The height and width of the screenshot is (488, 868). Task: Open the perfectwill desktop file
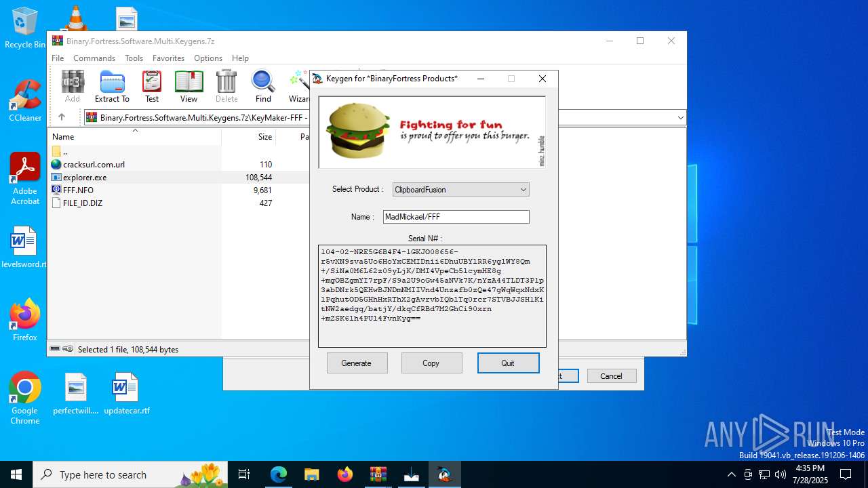tap(76, 394)
